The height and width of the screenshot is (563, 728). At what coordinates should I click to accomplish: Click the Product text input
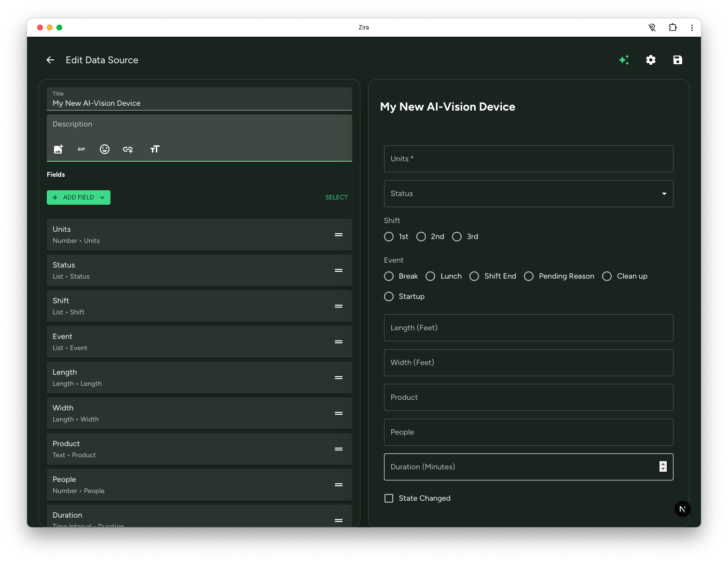coord(529,397)
